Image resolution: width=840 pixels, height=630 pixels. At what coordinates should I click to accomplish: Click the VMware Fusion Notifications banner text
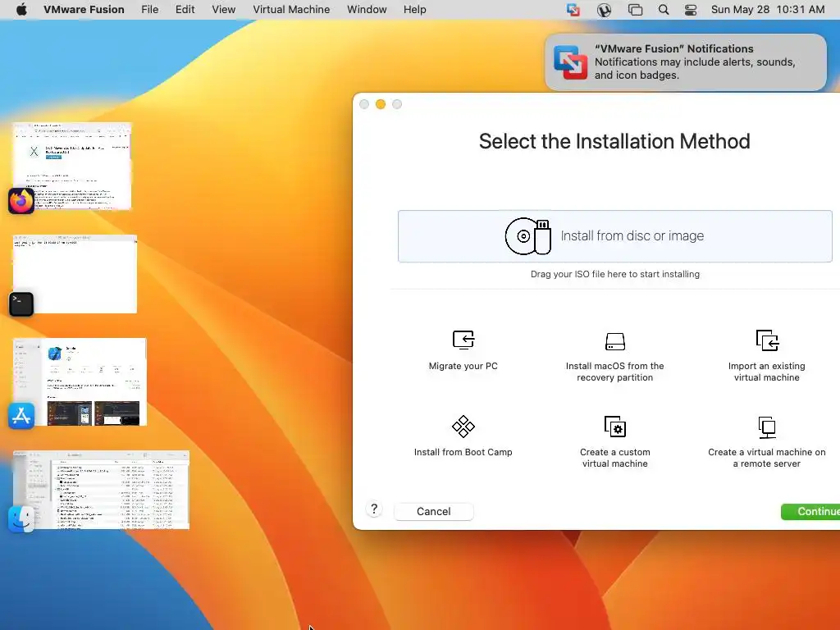[x=695, y=62]
